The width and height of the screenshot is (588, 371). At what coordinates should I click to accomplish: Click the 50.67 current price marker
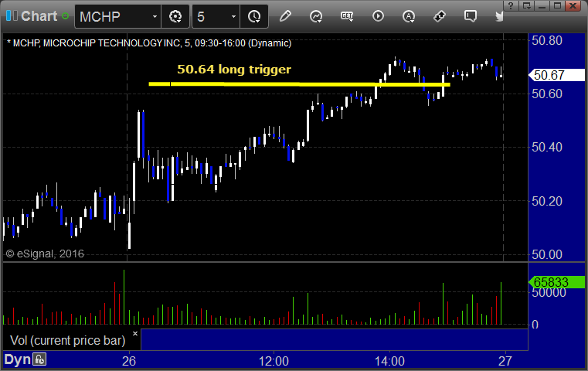click(556, 75)
